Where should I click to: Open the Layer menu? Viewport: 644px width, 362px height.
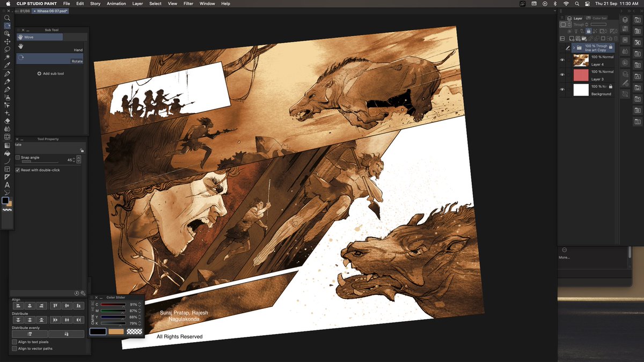point(137,4)
